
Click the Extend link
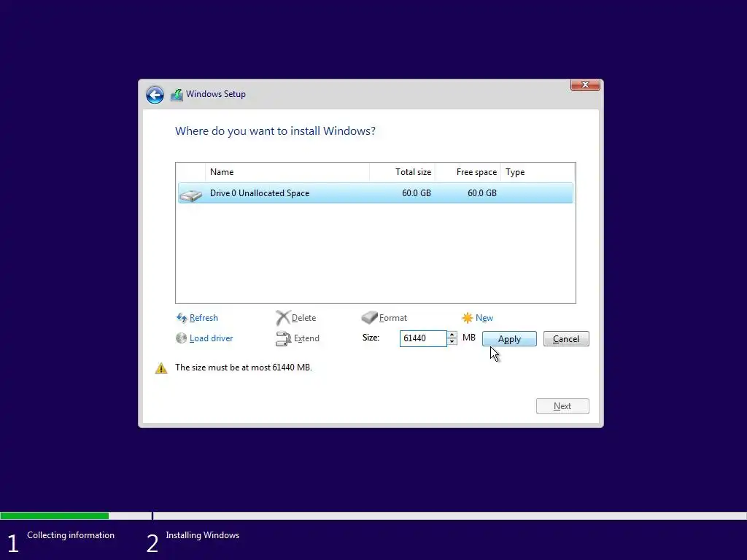click(x=306, y=338)
